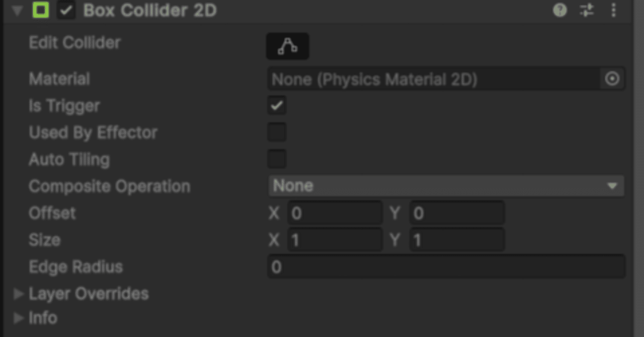Open the component presets selector

tap(587, 10)
